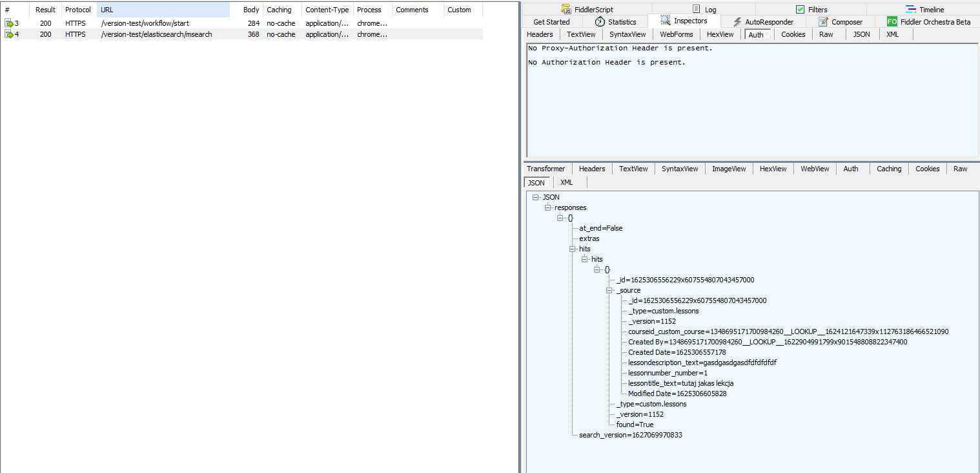The height and width of the screenshot is (473, 980).
Task: Collapse the root JSON tree node
Action: (535, 197)
